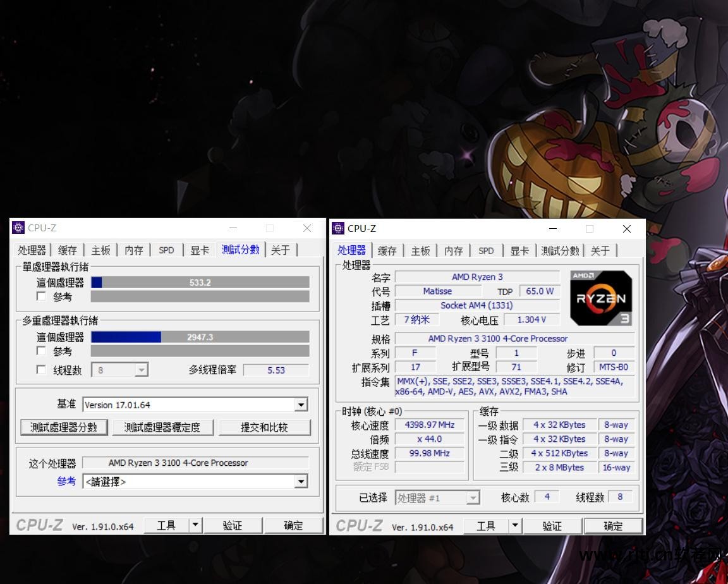Click the empty single-thread reference bar

[200, 296]
